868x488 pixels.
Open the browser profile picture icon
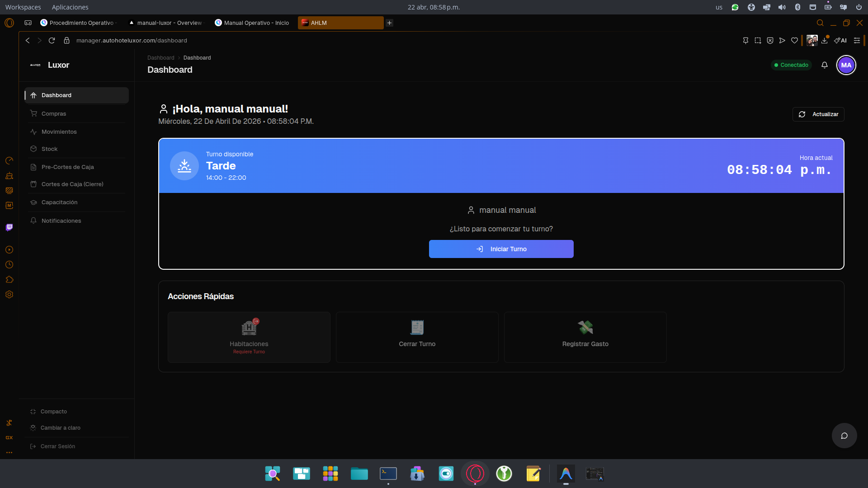point(812,40)
